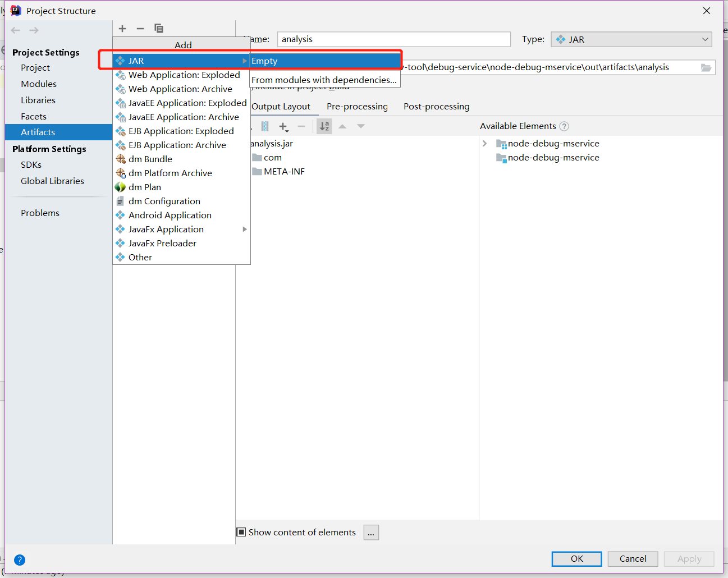Viewport: 728px width, 578px height.
Task: Choose Empty in the JAR submenu
Action: point(326,61)
